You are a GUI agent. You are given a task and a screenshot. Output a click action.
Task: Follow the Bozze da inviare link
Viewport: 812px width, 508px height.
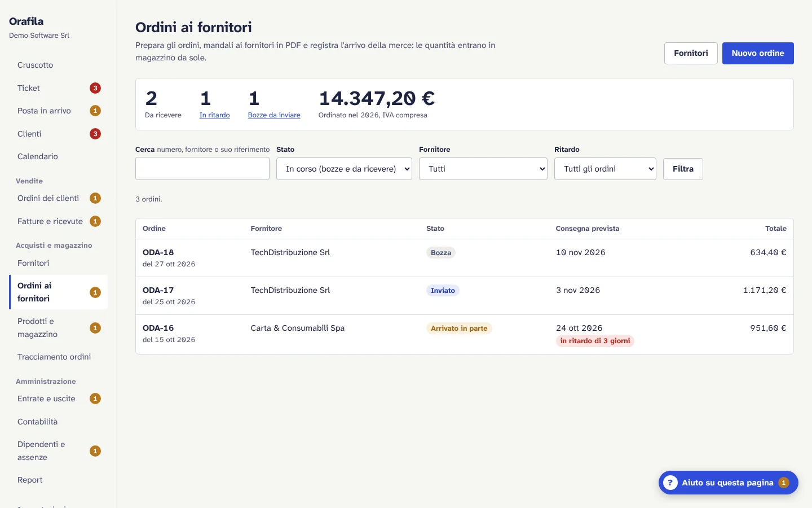click(274, 115)
